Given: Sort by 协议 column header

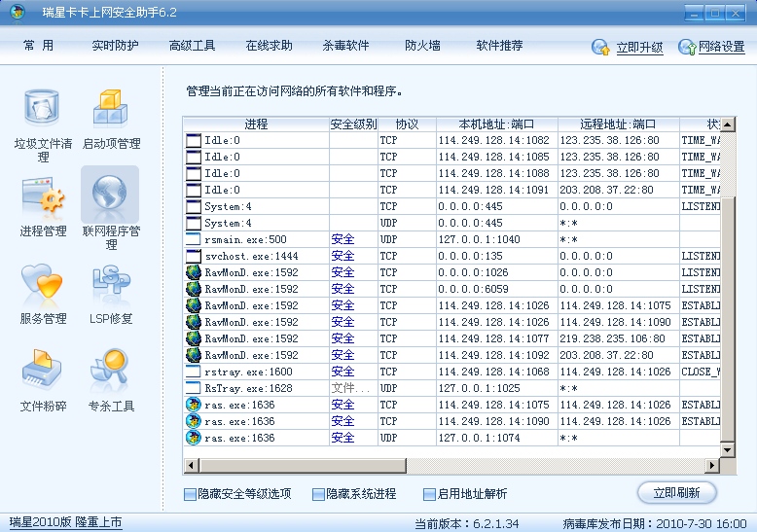Looking at the screenshot, I should [x=407, y=124].
